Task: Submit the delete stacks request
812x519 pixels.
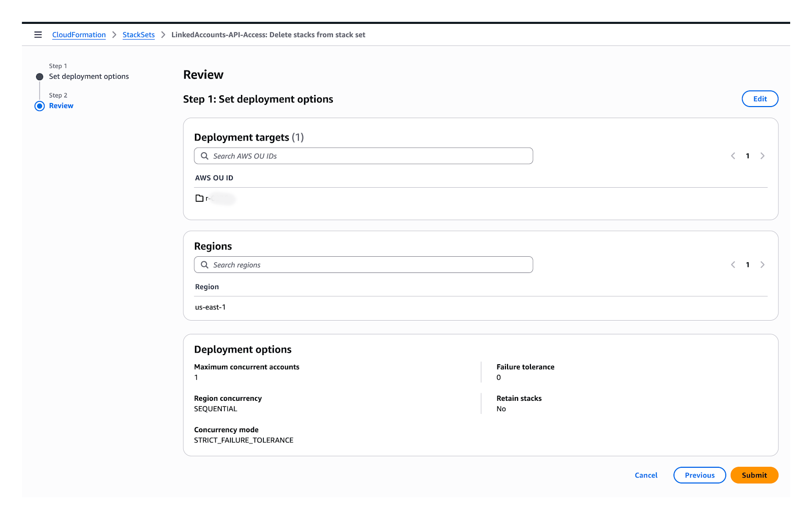Action: click(x=754, y=475)
